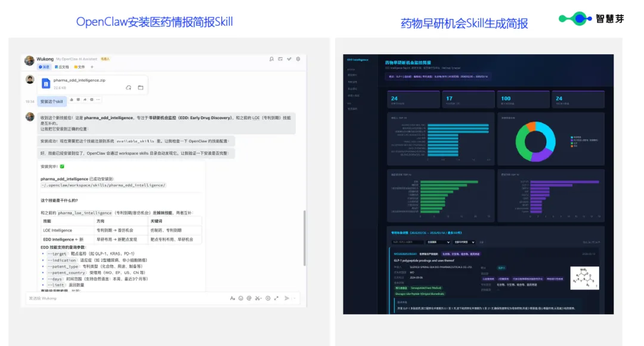Click the first '24' statistic card

[x=413, y=99]
